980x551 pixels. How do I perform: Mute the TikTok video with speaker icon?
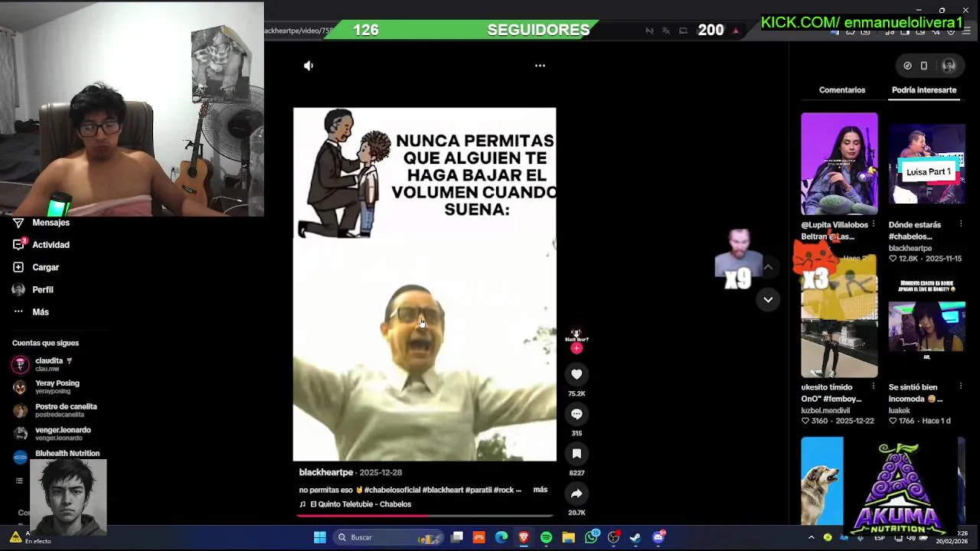tap(309, 66)
